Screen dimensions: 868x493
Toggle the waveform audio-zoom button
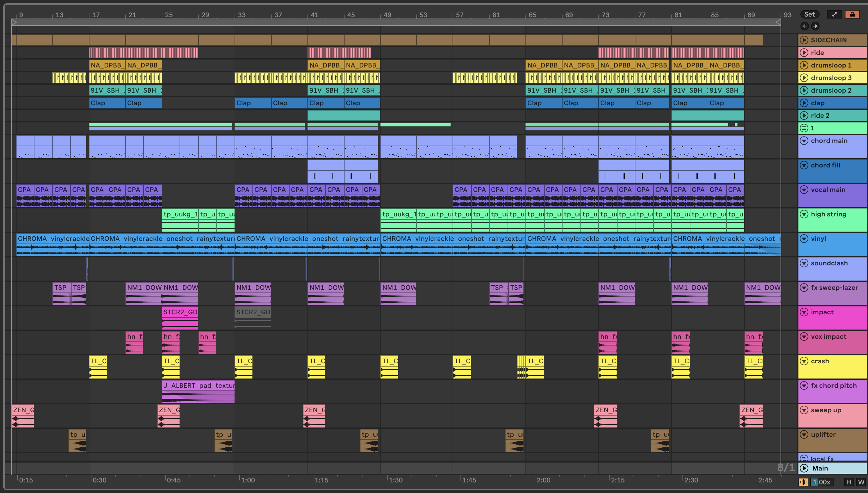point(803,482)
